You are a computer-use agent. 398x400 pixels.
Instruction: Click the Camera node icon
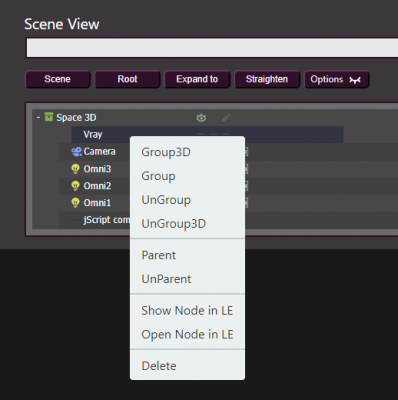pyautogui.click(x=77, y=152)
